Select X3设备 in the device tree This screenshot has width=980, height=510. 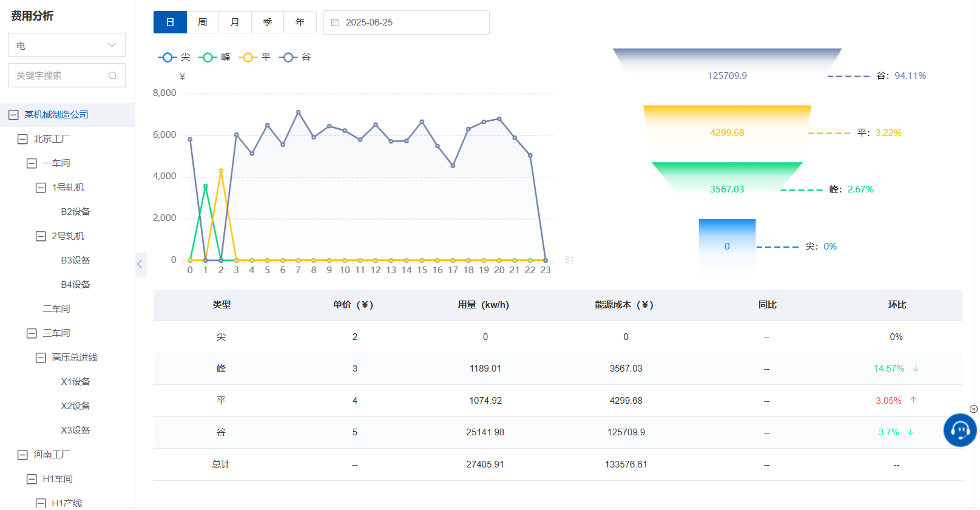point(75,430)
